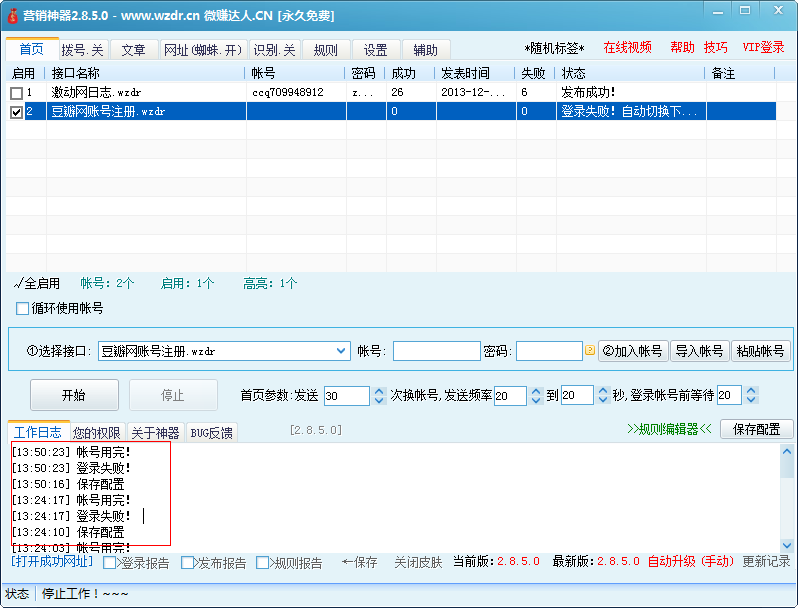Click the stepper arrows of 发送 count field
The image size is (798, 608).
379,395
